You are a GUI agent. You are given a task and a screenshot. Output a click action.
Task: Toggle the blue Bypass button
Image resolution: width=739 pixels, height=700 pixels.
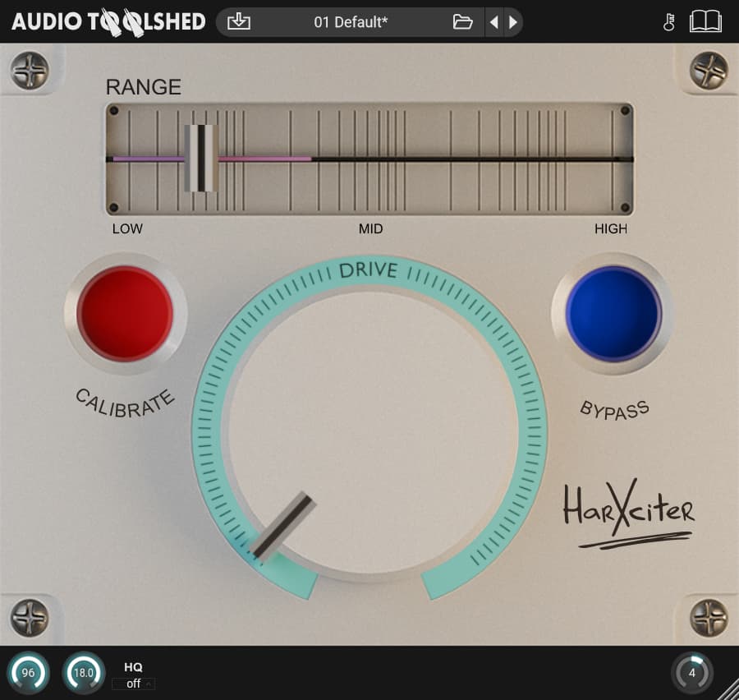613,313
